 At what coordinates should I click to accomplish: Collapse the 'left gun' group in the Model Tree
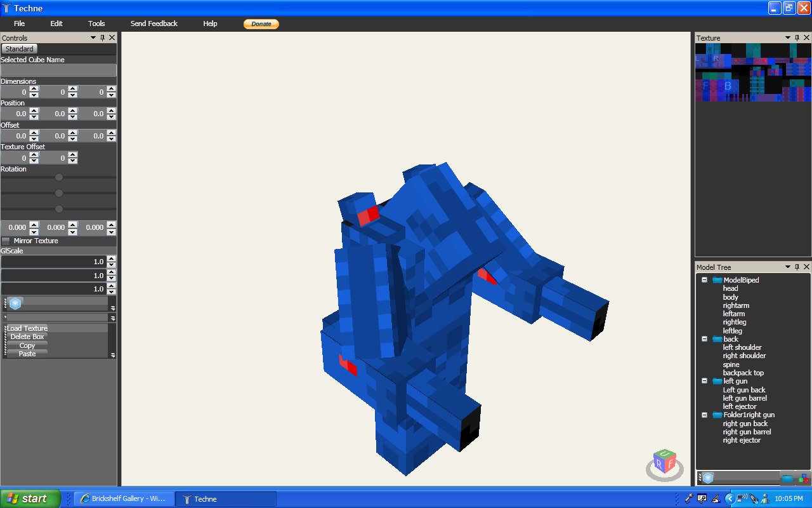click(x=704, y=381)
